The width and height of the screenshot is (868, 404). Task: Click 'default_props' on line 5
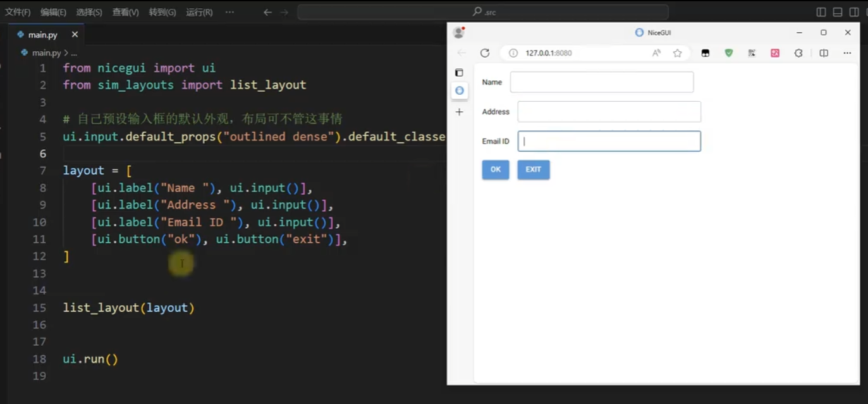click(171, 137)
